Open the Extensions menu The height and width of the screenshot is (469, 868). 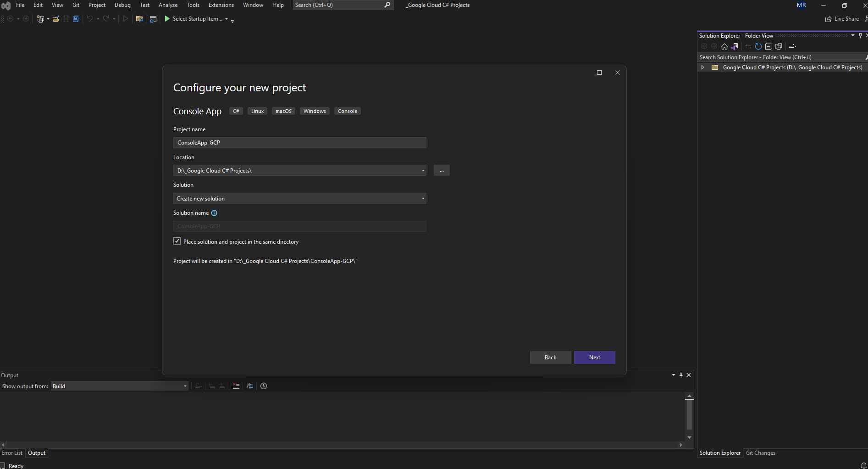pyautogui.click(x=221, y=5)
